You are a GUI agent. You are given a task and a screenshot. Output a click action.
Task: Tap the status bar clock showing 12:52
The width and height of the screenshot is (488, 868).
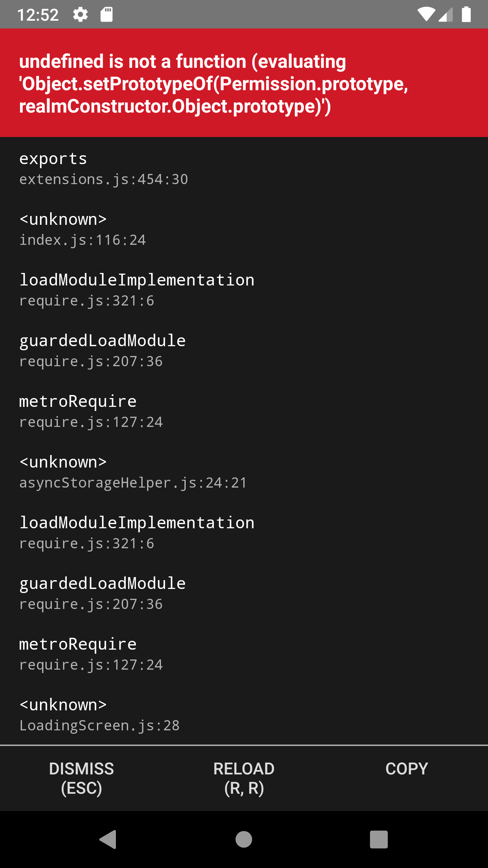point(38,15)
